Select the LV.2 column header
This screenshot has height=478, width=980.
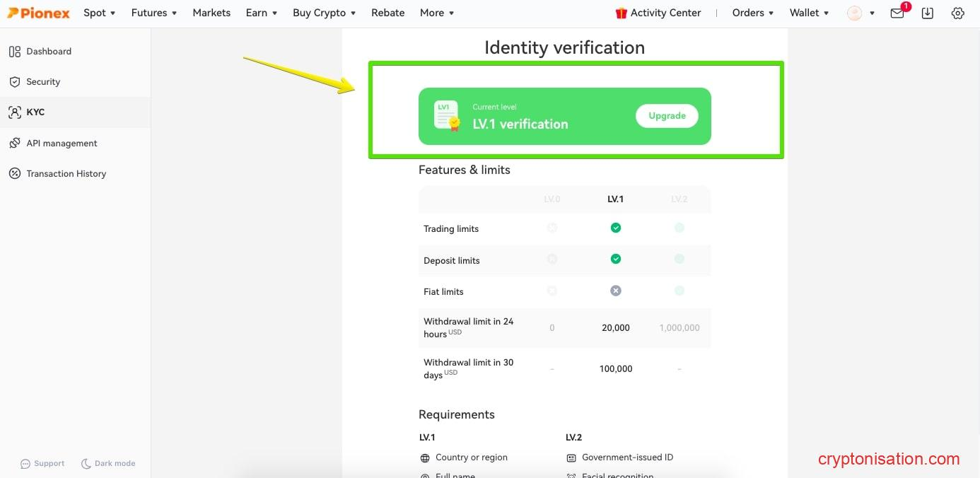point(679,199)
